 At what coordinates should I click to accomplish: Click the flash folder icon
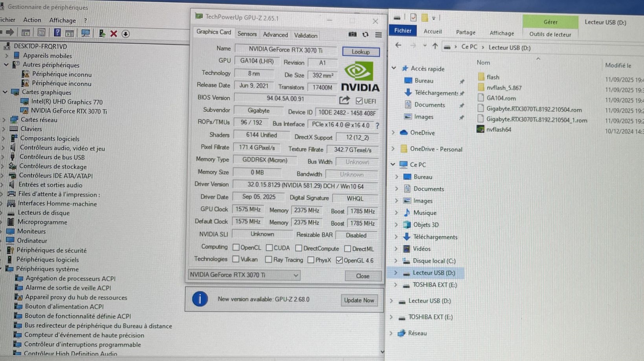tap(481, 77)
